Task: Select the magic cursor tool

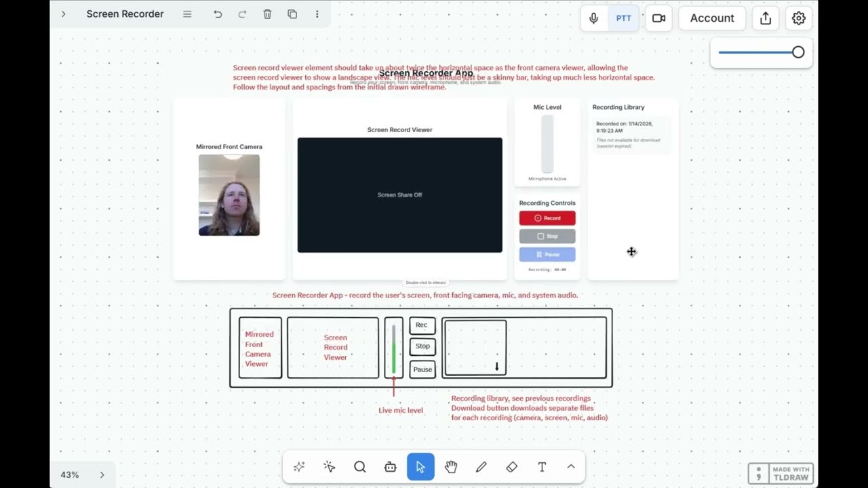Action: (330, 467)
